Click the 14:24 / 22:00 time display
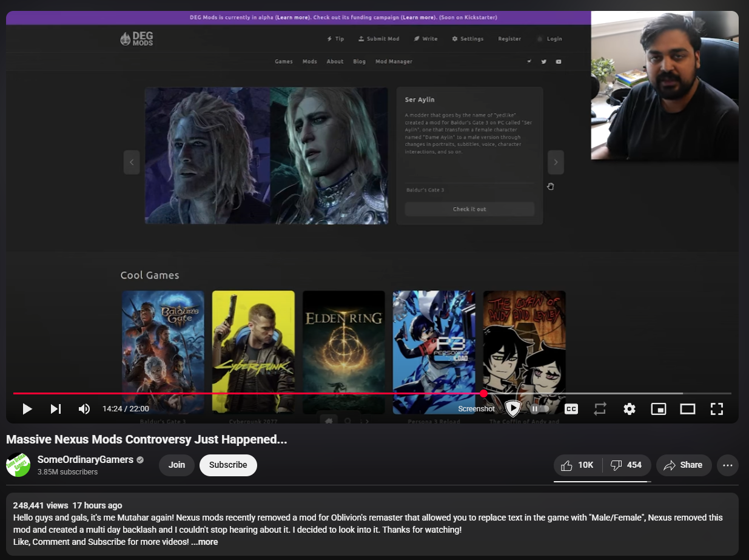The image size is (749, 560). click(126, 409)
